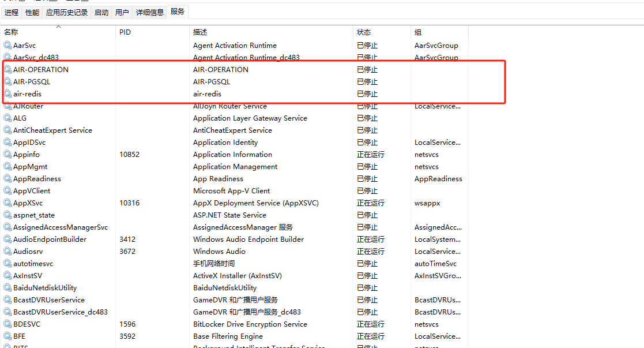This screenshot has height=348, width=644.
Task: Switch to the 性能 tab
Action: pyautogui.click(x=32, y=12)
